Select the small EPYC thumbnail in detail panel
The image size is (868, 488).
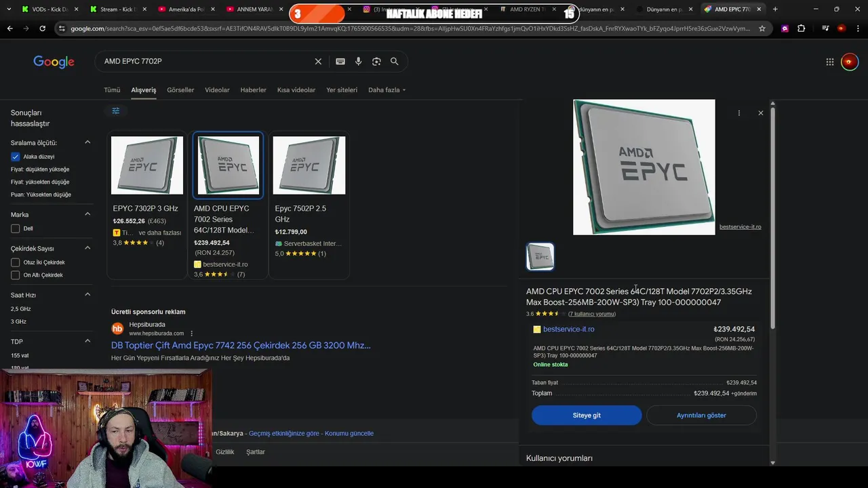(540, 257)
